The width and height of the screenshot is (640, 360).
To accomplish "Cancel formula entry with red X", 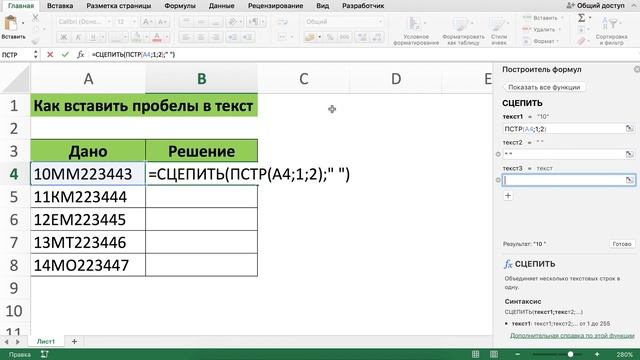I will [x=50, y=54].
